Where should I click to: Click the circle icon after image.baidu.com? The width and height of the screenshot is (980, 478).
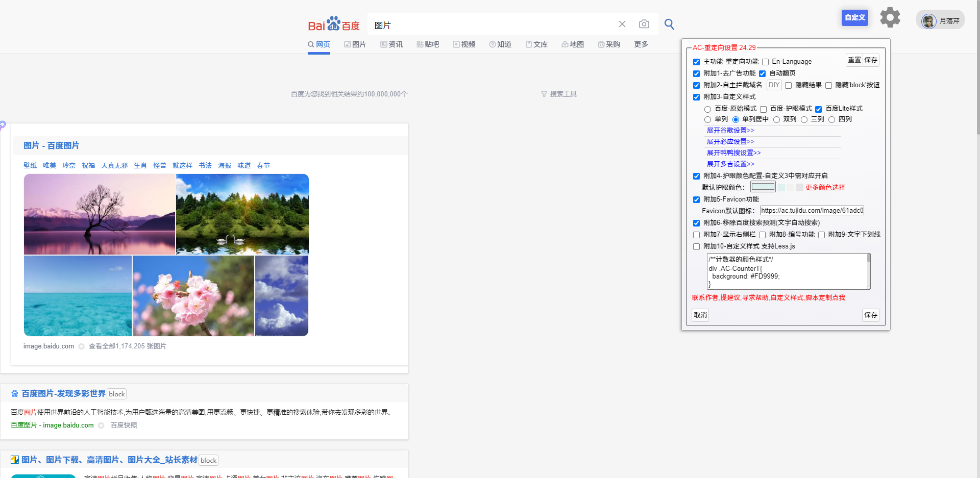click(x=81, y=346)
